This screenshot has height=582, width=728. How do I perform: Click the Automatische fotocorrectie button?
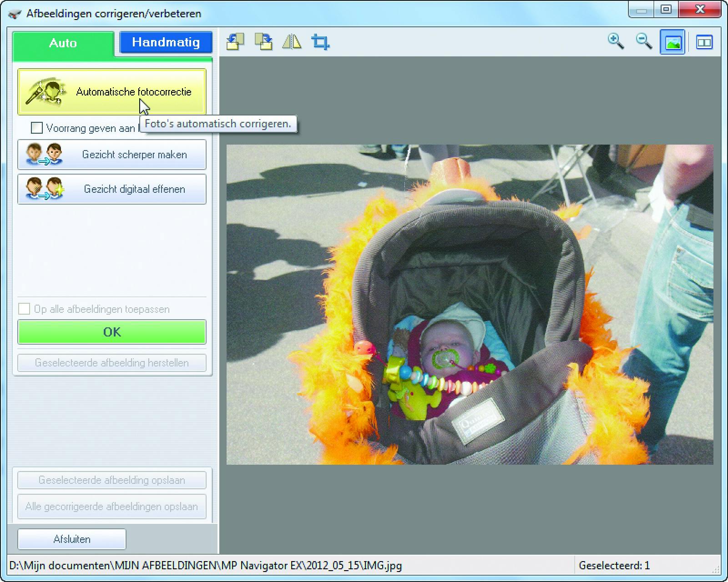tap(112, 91)
